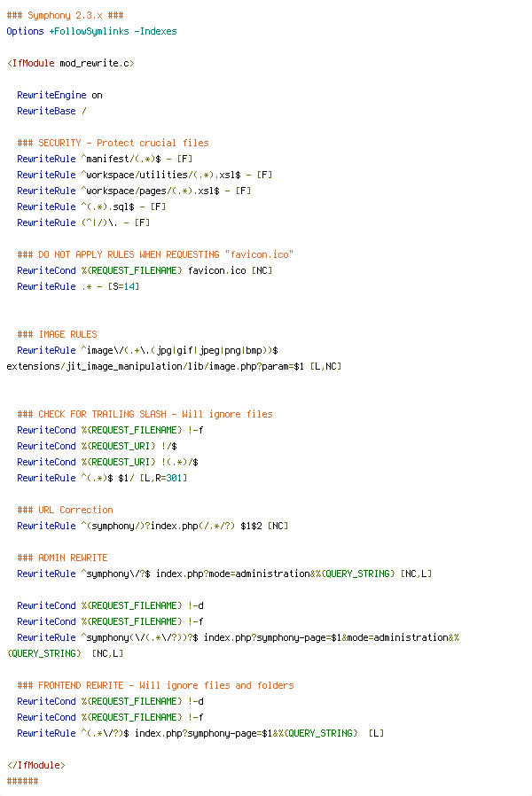The width and height of the screenshot is (532, 796).
Task: Click the URL Correction comment
Action: [x=65, y=511]
